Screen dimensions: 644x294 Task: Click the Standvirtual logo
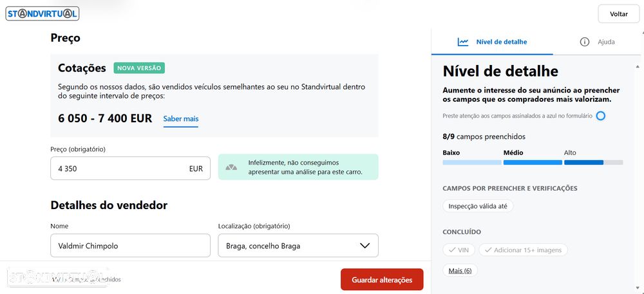pos(43,14)
